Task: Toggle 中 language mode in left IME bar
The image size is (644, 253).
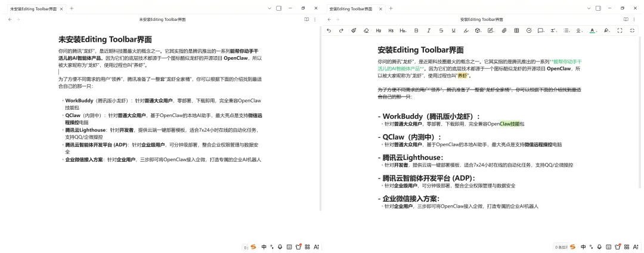Action: click(x=264, y=247)
